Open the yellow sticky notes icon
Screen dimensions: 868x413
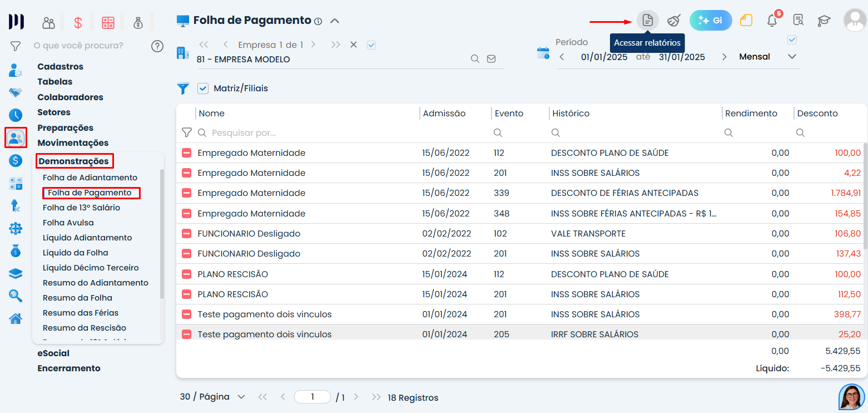(x=746, y=21)
